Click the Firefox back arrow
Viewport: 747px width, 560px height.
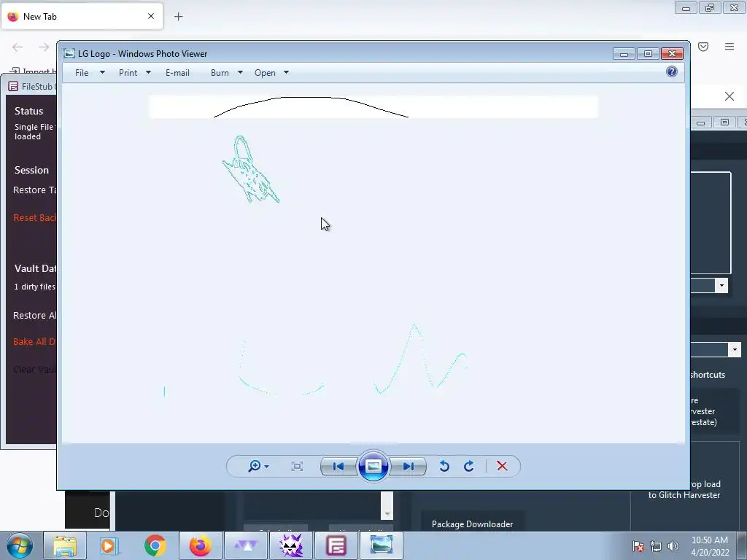click(18, 47)
